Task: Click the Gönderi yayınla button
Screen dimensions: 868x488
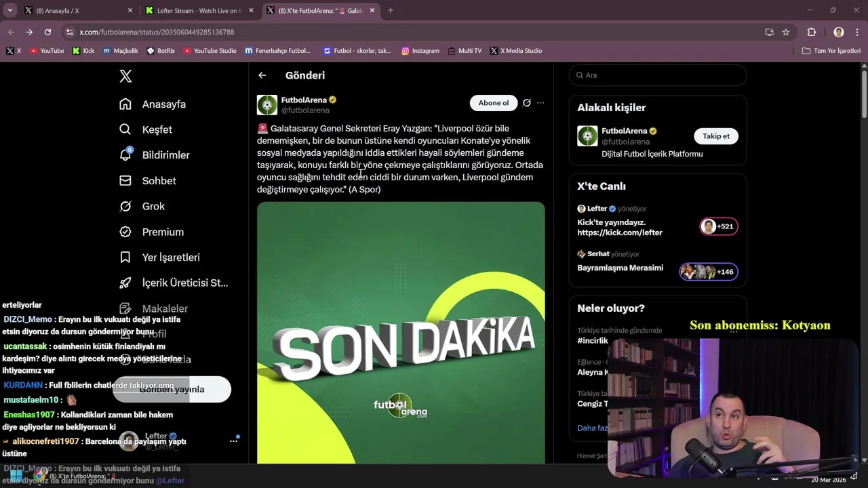Action: pyautogui.click(x=172, y=389)
